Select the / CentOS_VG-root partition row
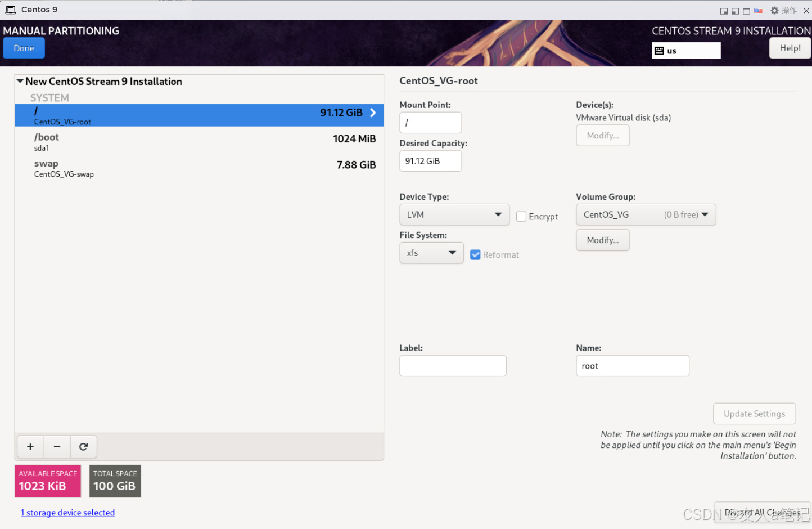The width and height of the screenshot is (812, 529). pos(199,115)
